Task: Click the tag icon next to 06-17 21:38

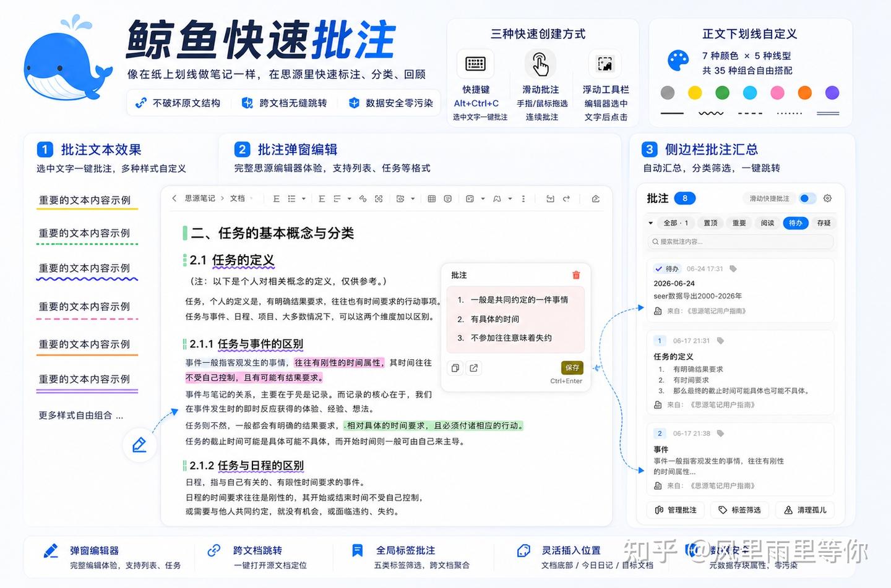Action: coord(720,433)
